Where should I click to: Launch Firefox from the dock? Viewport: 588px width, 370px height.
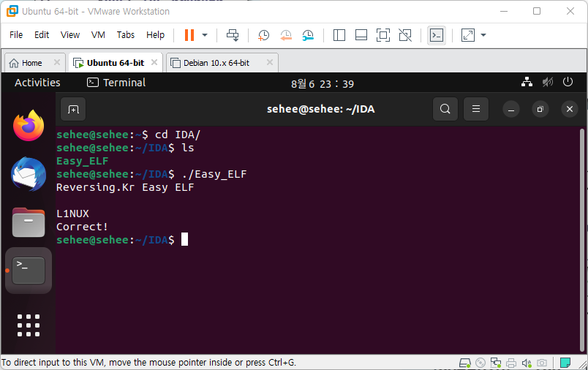[x=29, y=126]
